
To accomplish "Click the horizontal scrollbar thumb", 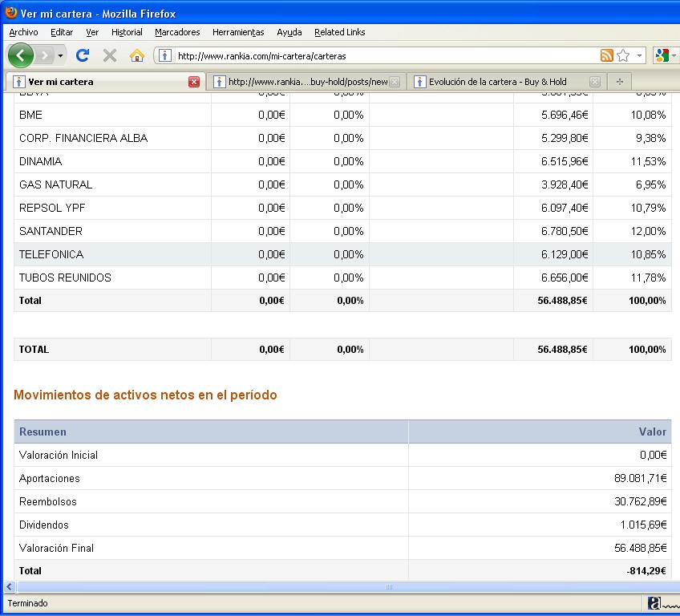I will [x=390, y=587].
